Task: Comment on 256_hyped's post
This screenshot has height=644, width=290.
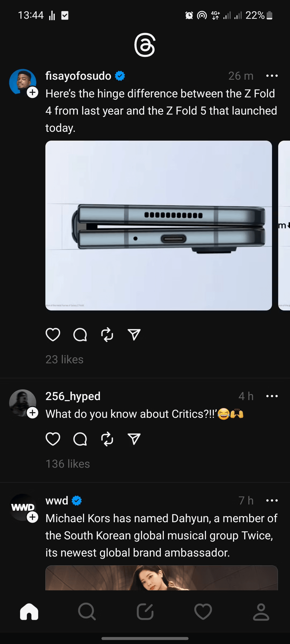Action: 80,439
